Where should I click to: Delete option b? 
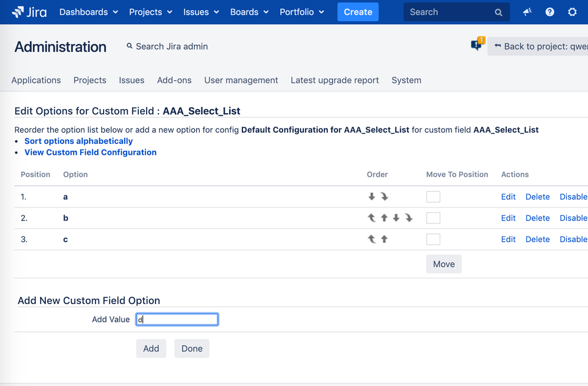(x=537, y=218)
